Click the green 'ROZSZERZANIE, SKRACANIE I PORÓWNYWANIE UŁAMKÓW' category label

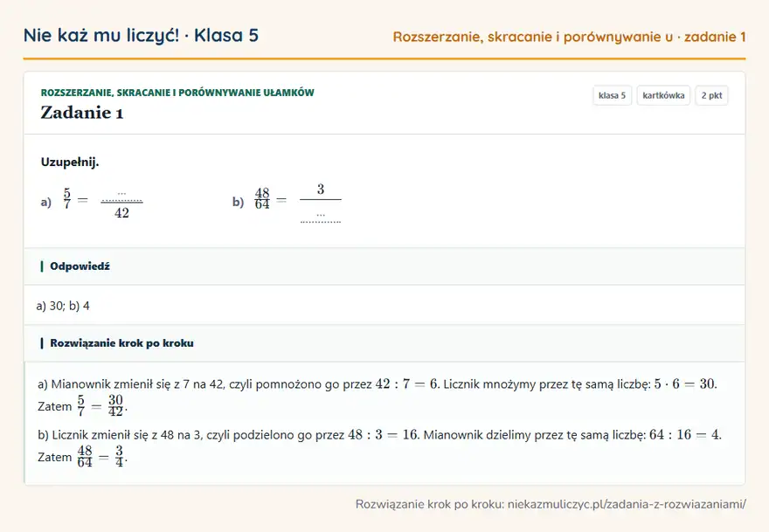tap(177, 93)
